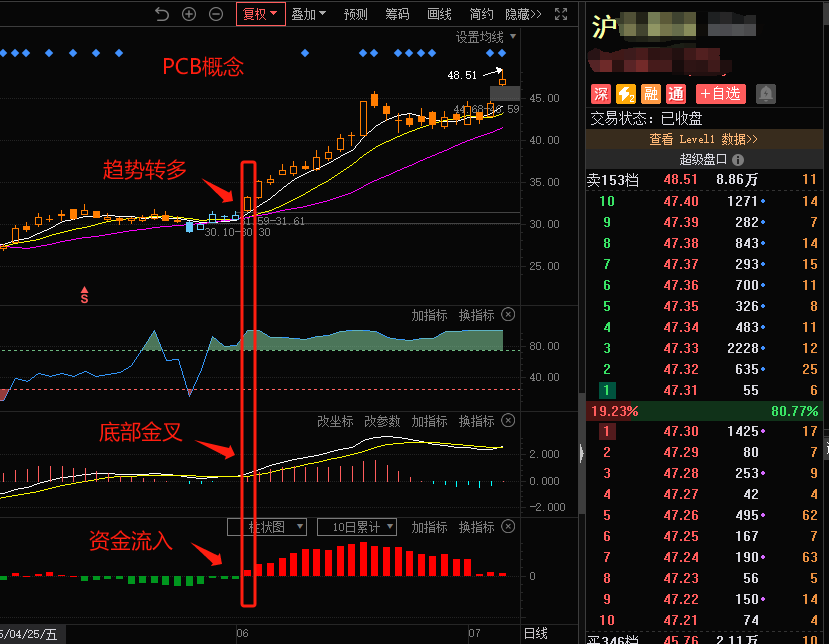Image resolution: width=829 pixels, height=644 pixels.
Task: Select the 筹码 toolbar tab
Action: click(x=397, y=14)
